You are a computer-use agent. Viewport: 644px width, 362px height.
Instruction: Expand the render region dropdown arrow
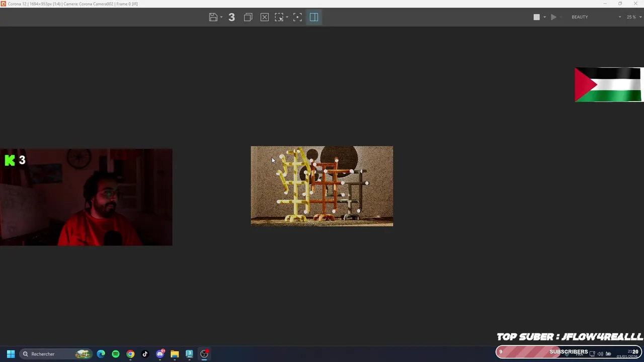coord(287,18)
